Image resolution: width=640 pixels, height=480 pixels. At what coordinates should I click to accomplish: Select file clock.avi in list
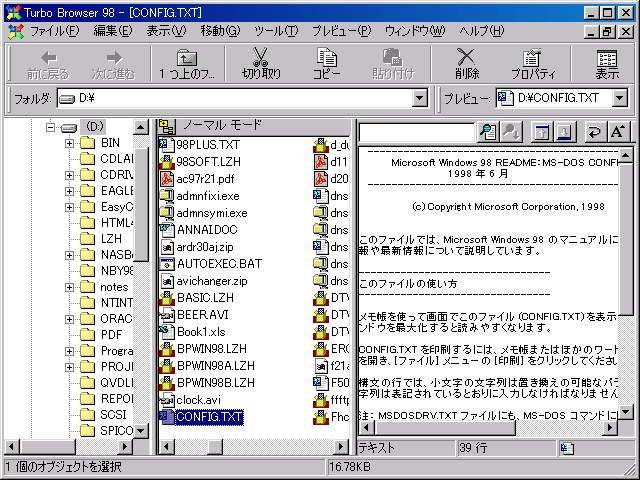(x=198, y=400)
